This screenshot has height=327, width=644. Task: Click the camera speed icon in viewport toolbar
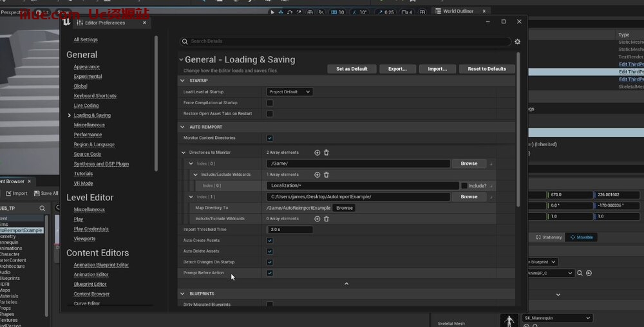click(x=404, y=12)
